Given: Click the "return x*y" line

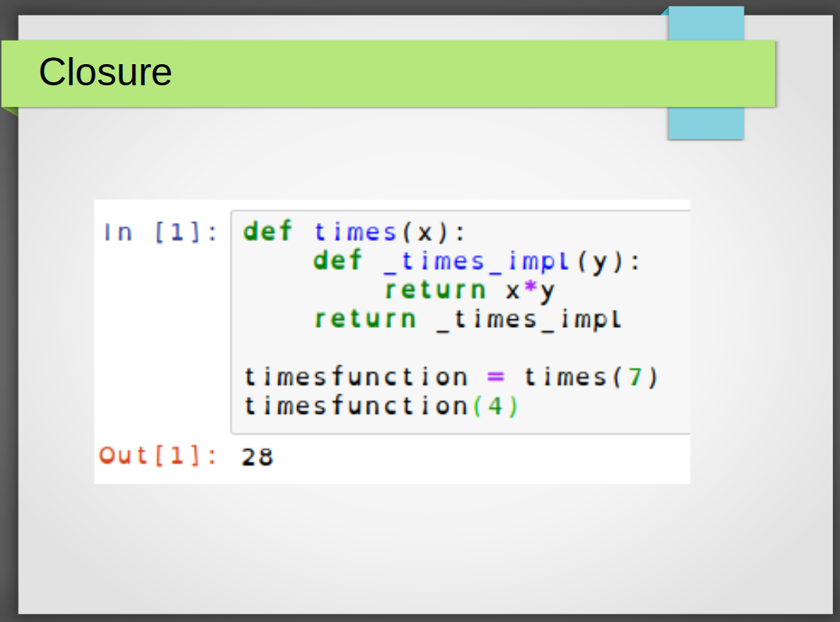Looking at the screenshot, I should click(x=469, y=291).
